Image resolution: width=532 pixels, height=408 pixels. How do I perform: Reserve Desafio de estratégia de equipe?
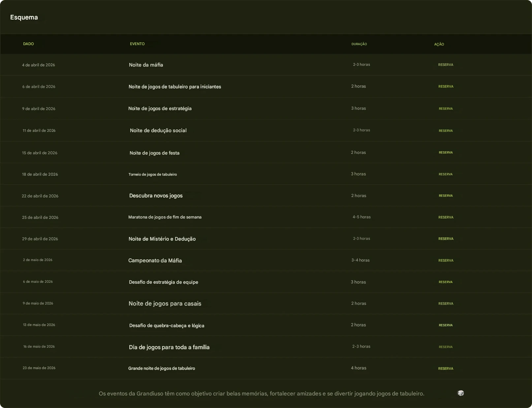tap(446, 282)
